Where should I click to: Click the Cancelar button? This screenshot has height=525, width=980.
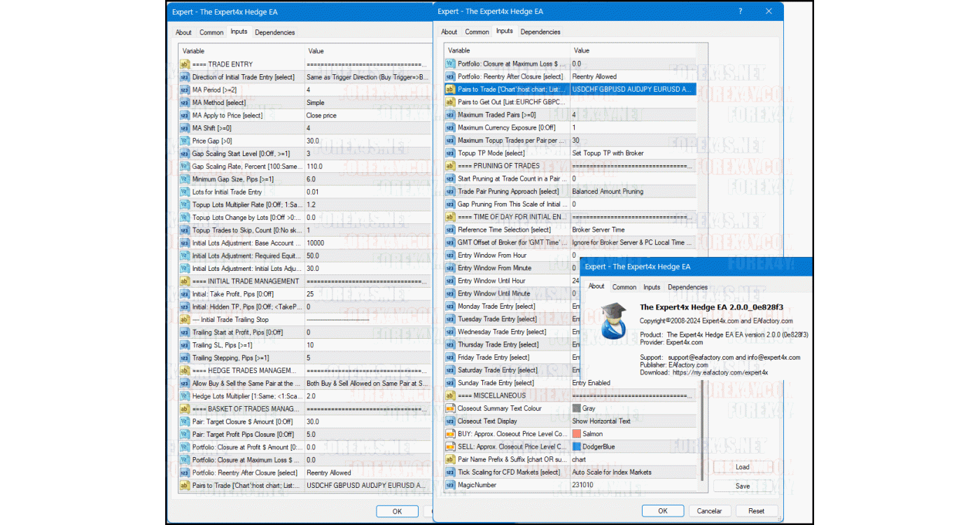709,511
